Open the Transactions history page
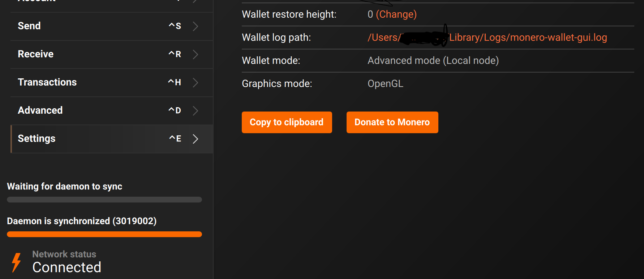 [x=47, y=82]
